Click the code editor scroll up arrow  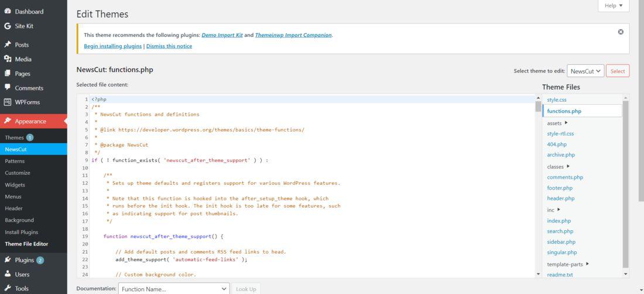point(538,98)
